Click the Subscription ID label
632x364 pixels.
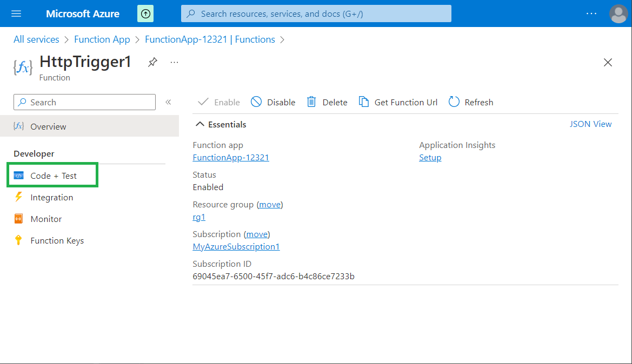pos(222,264)
